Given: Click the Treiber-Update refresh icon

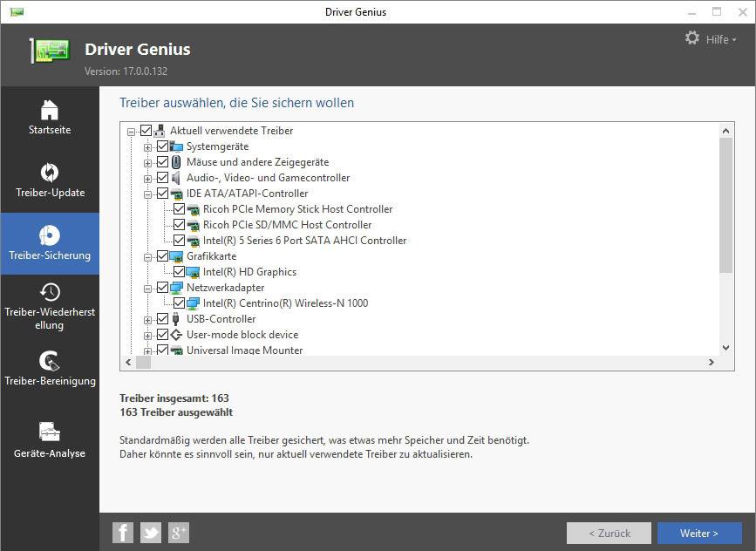Looking at the screenshot, I should coord(49,173).
